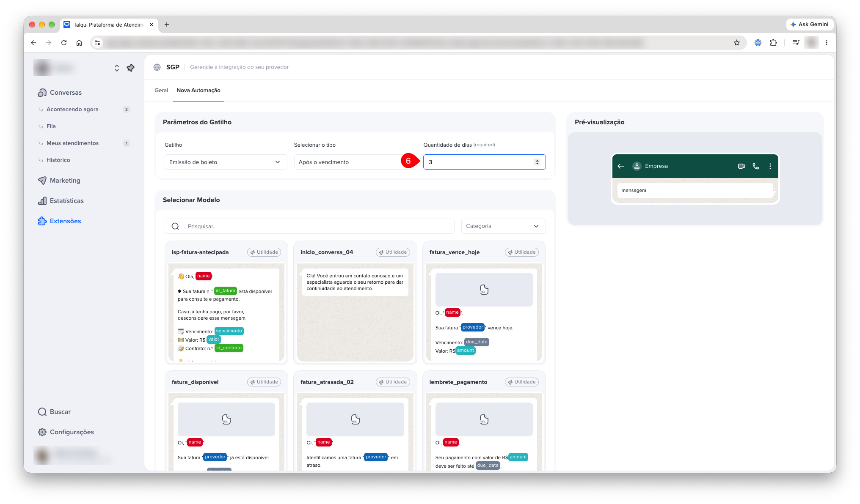Open the Estatísticas section

(x=66, y=201)
